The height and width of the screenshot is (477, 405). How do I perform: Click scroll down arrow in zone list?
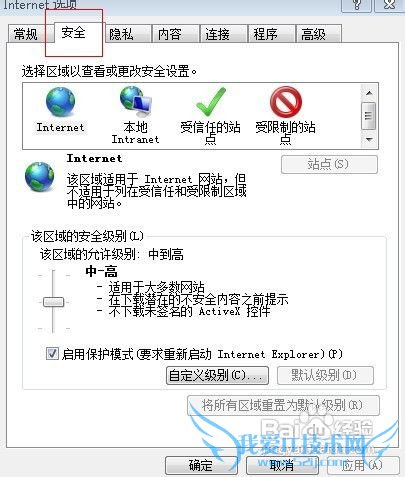pyautogui.click(x=369, y=139)
